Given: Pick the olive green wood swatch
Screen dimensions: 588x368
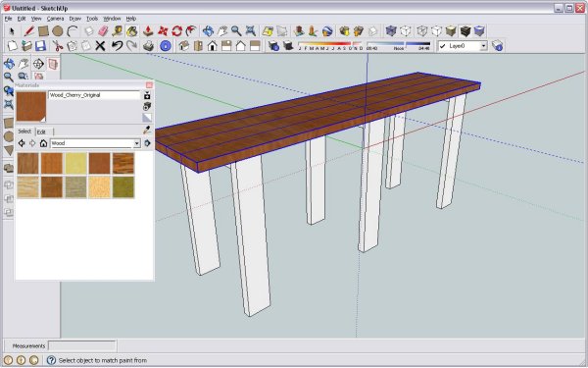Looking at the screenshot, I should coord(123,187).
